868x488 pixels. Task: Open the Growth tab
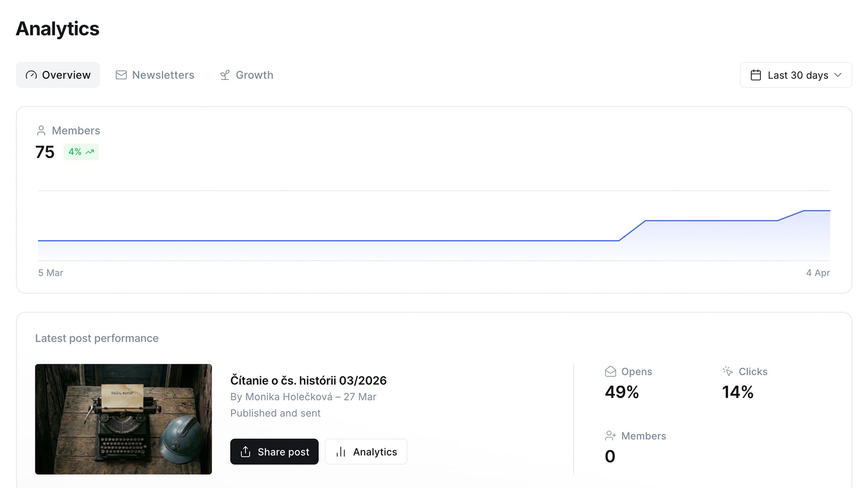pyautogui.click(x=246, y=75)
